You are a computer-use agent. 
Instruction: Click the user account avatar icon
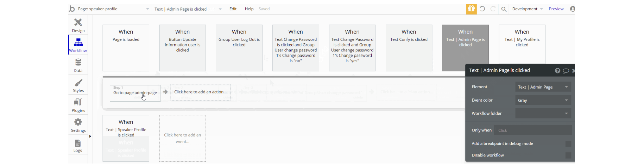coord(573,9)
